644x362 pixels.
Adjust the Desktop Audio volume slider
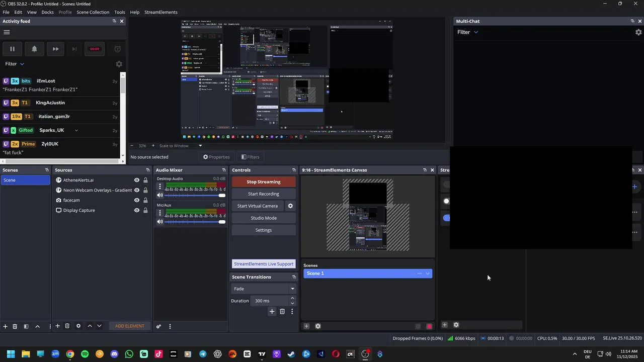[x=195, y=195]
